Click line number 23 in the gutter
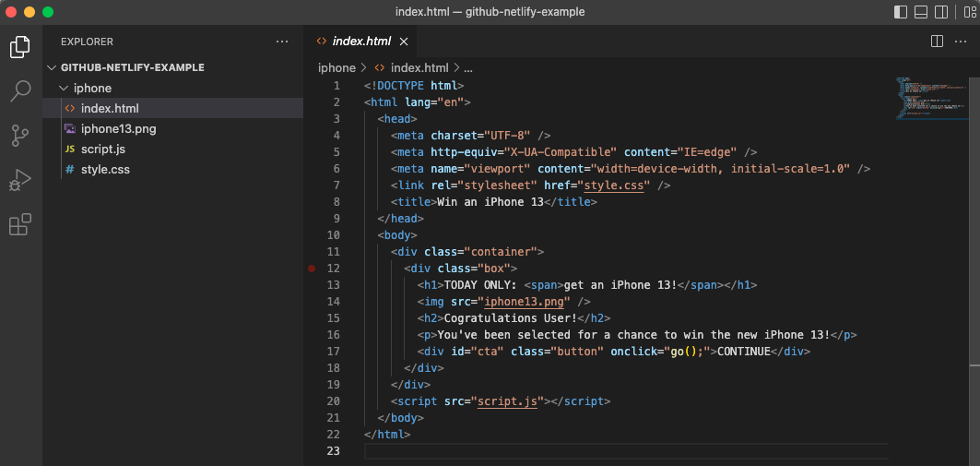The height and width of the screenshot is (466, 980). (x=333, y=451)
